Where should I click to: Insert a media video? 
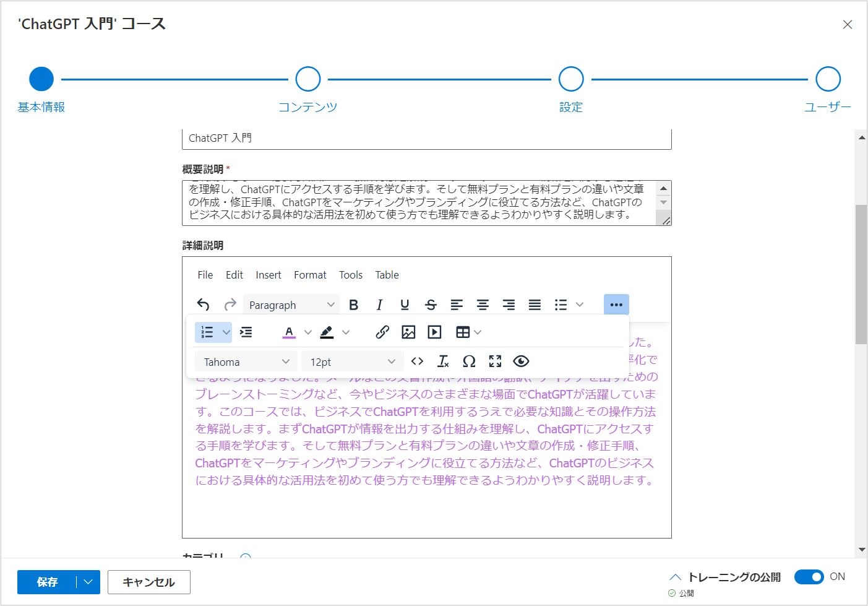tap(434, 332)
